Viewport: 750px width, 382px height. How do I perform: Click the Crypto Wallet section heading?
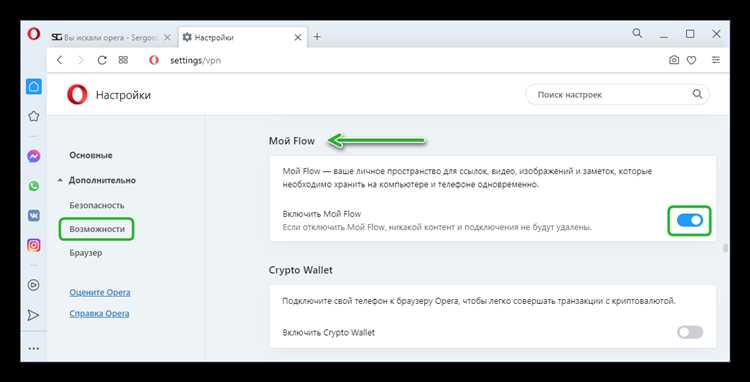(300, 270)
